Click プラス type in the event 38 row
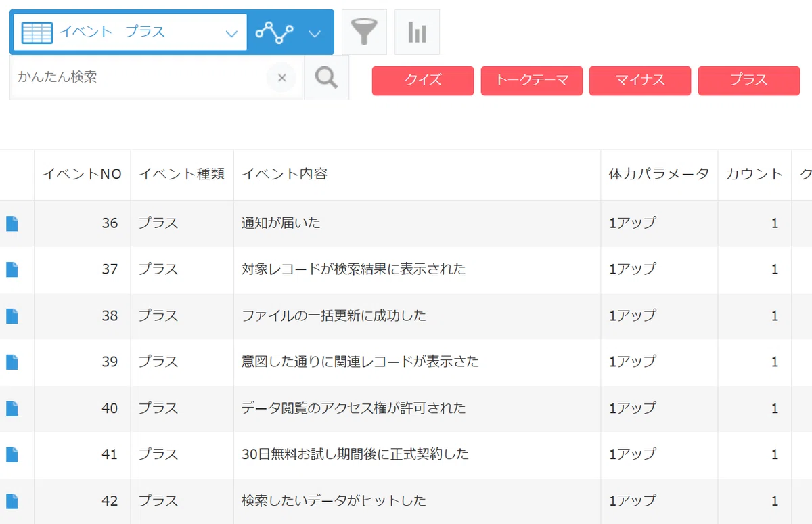The image size is (812, 524). (x=158, y=315)
